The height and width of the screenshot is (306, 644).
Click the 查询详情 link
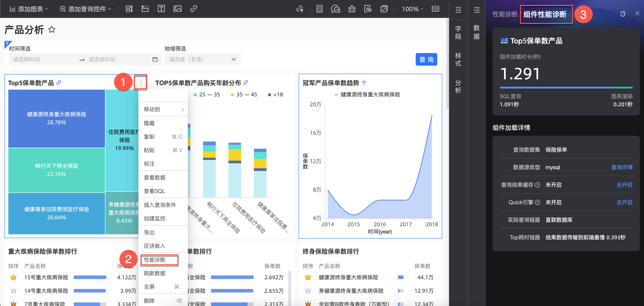(x=622, y=167)
